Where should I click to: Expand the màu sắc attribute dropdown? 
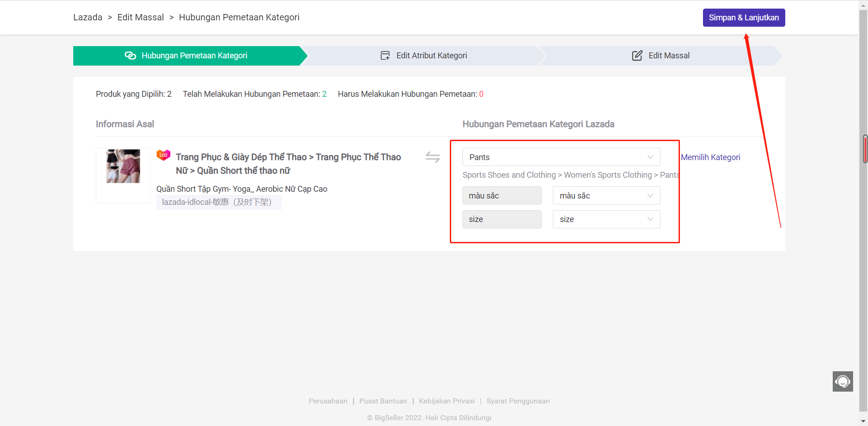[x=606, y=195]
